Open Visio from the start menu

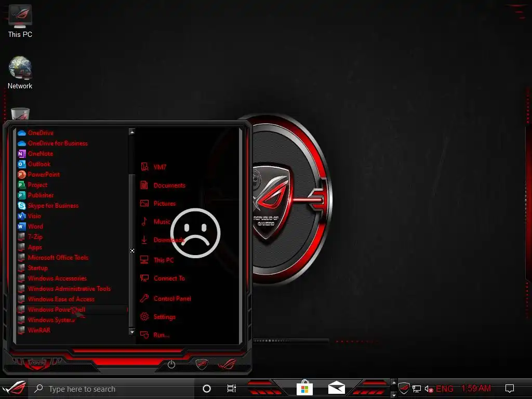click(72, 216)
